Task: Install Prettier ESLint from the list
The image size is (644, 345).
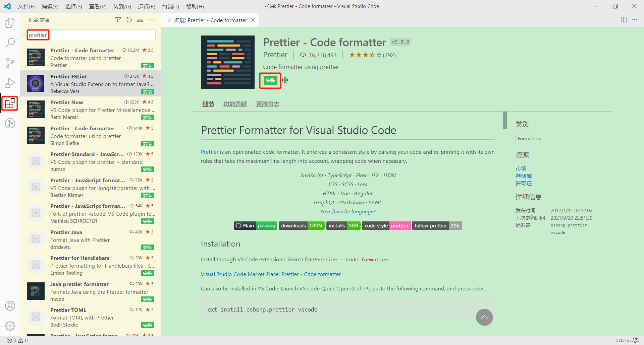Action: click(148, 91)
